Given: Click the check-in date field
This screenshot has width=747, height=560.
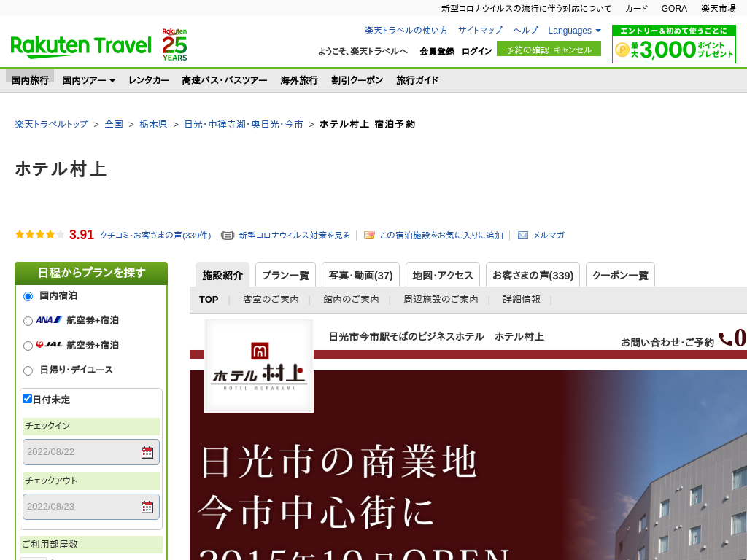Looking at the screenshot, I should coord(91,452).
